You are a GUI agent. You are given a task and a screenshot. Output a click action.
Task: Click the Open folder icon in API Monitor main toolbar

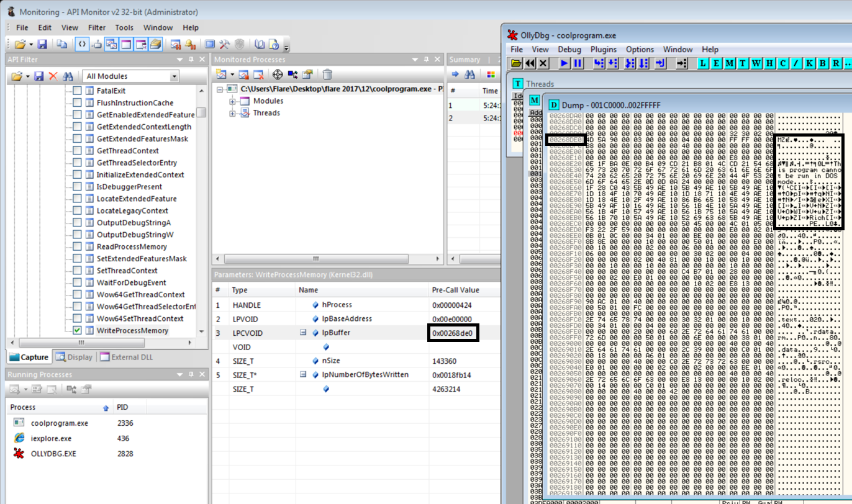tap(20, 44)
